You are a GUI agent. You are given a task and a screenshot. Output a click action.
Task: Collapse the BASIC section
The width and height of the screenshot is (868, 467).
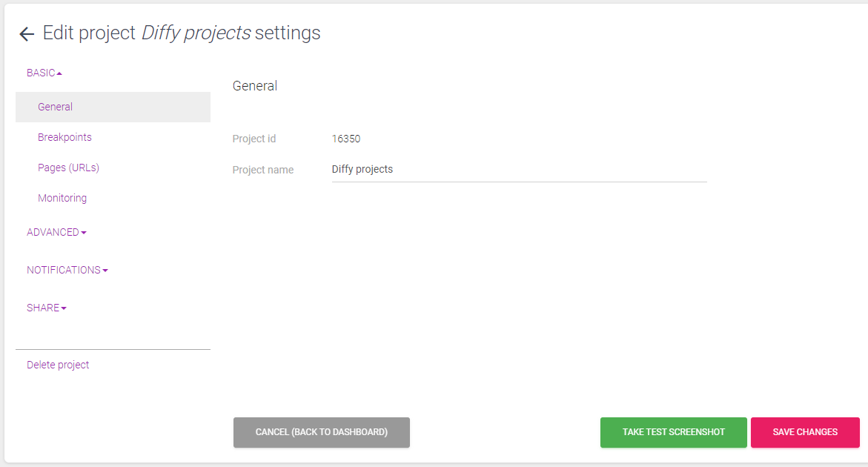coord(44,73)
